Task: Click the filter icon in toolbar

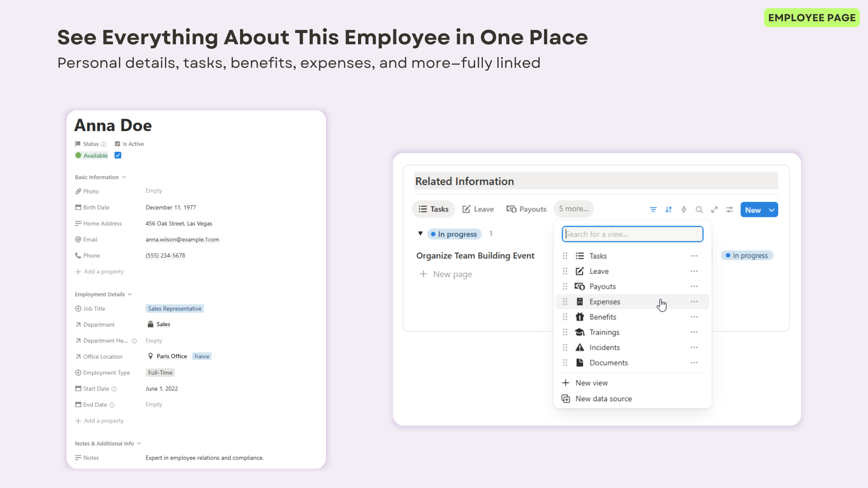Action: click(653, 210)
